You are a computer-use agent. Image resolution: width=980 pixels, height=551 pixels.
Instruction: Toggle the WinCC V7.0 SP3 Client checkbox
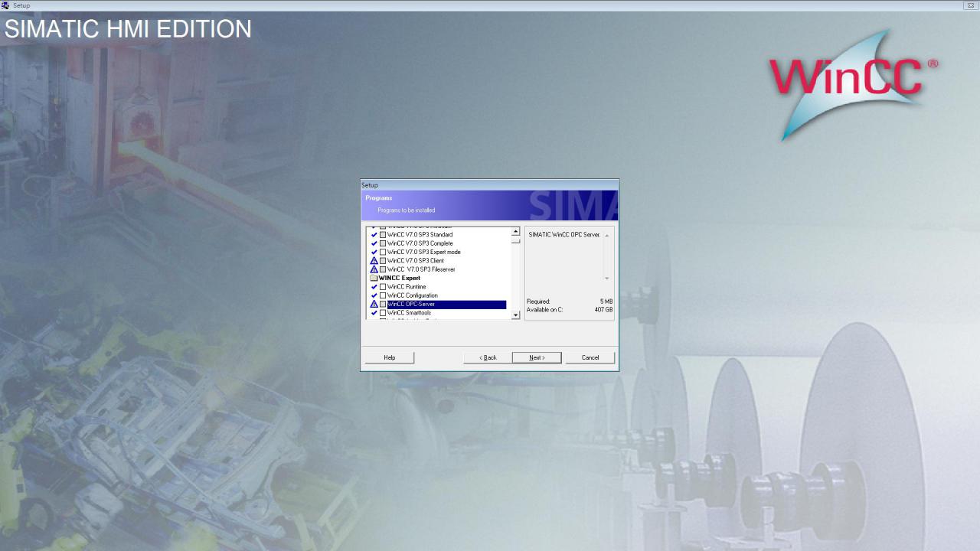coord(383,261)
